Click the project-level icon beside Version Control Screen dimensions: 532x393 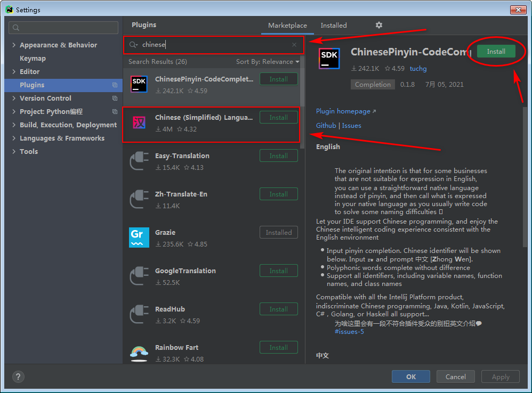point(115,98)
